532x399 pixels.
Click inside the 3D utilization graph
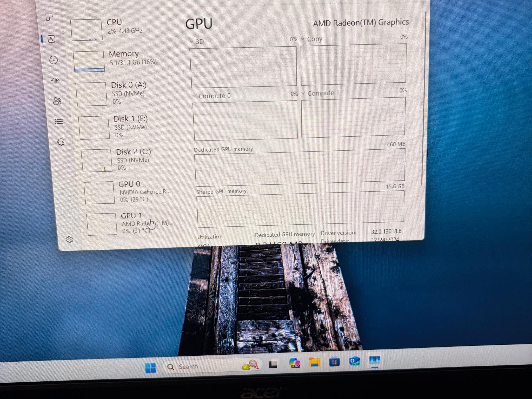point(243,67)
